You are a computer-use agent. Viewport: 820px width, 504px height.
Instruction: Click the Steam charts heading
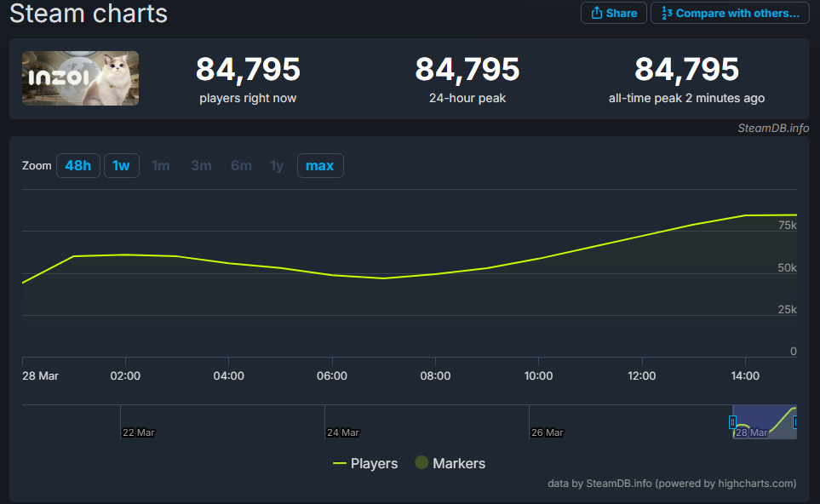(x=89, y=13)
